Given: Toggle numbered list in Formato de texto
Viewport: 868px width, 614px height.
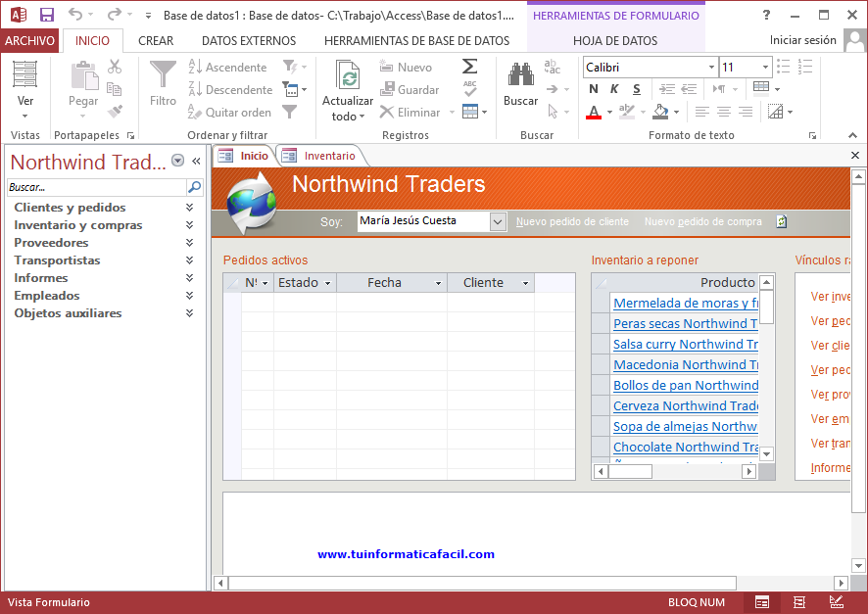Looking at the screenshot, I should click(x=805, y=67).
